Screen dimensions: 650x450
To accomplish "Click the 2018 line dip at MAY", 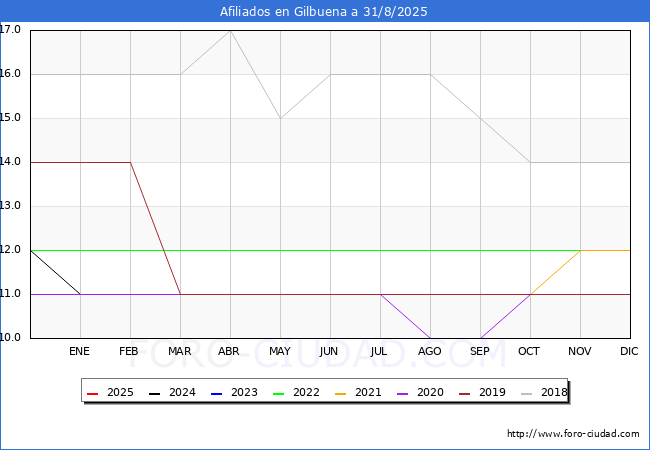I will pyautogui.click(x=281, y=119).
